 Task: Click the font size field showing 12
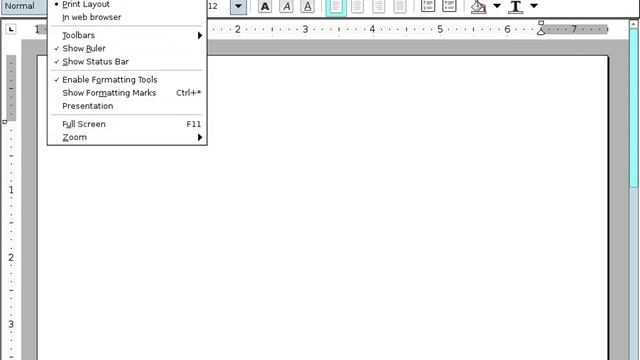point(218,7)
